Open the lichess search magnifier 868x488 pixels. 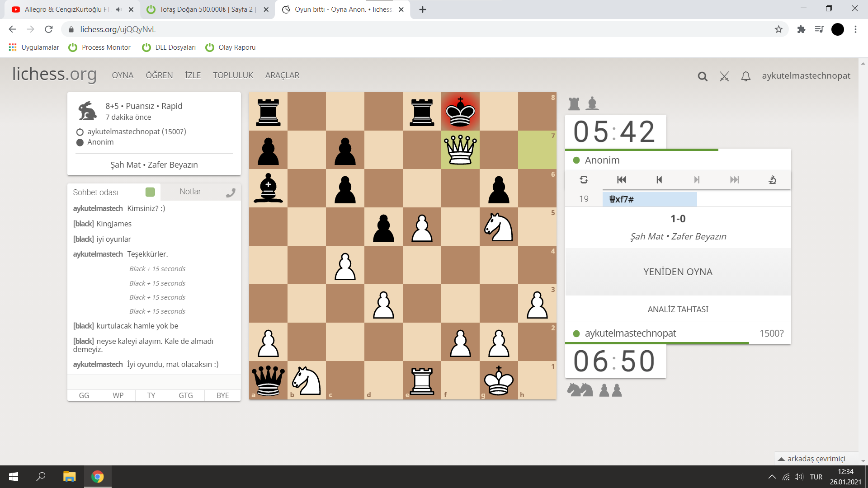coord(702,76)
